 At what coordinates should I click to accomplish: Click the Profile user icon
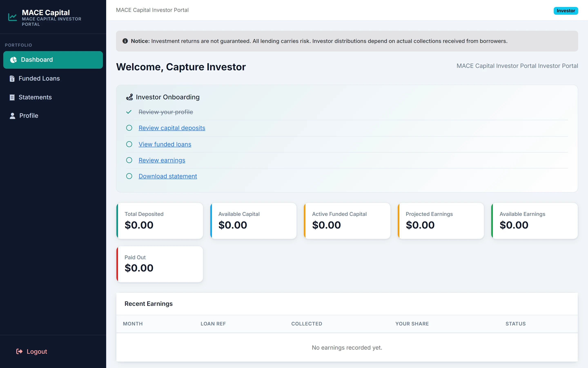(12, 116)
